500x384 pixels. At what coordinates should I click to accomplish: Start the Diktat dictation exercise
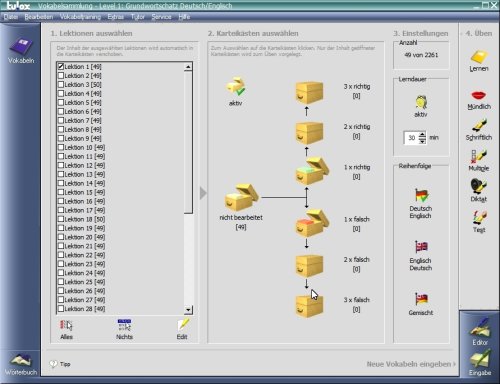479,190
